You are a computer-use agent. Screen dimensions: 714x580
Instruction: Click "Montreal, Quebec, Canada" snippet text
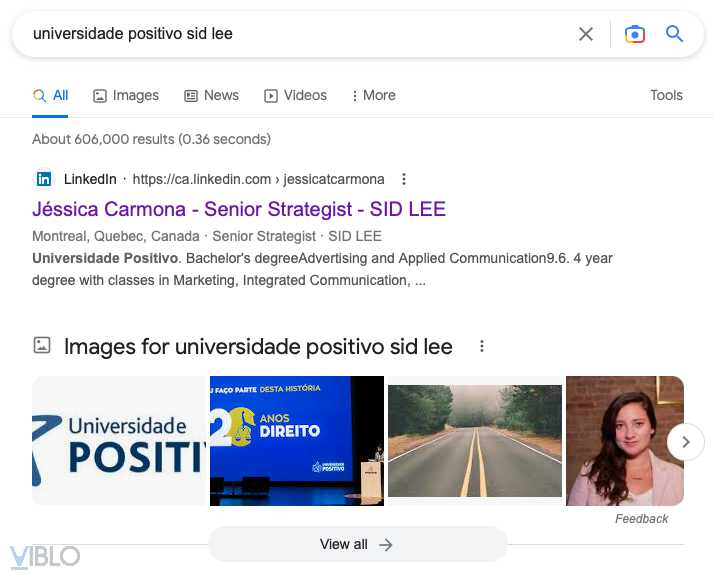pyautogui.click(x=116, y=236)
